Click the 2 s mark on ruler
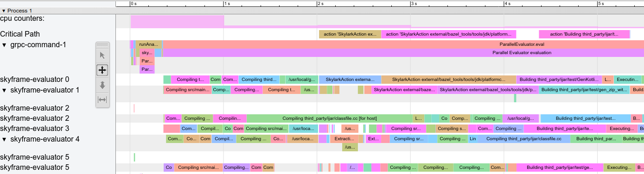 pos(320,3)
